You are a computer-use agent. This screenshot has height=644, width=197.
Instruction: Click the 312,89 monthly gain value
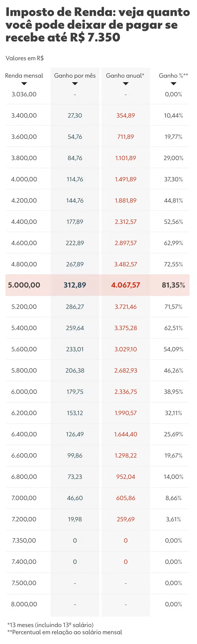(x=75, y=285)
